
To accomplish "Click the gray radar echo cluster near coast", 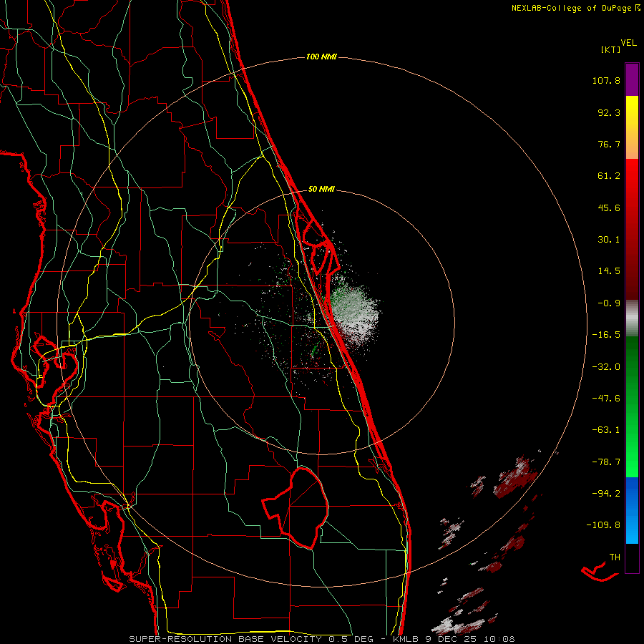I will pyautogui.click(x=353, y=314).
